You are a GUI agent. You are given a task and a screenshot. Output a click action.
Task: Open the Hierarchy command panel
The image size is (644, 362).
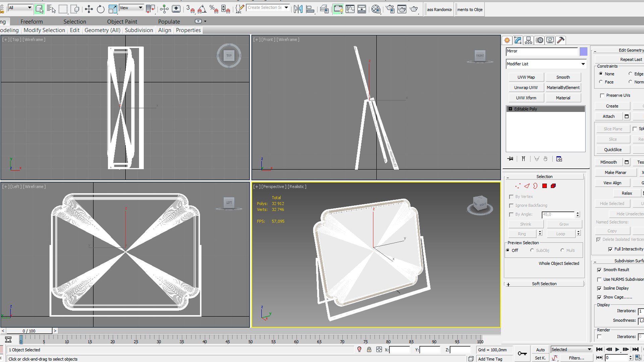(529, 40)
